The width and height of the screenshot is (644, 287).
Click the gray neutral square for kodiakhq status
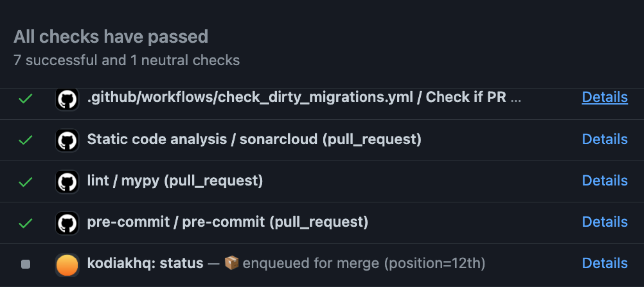point(26,264)
